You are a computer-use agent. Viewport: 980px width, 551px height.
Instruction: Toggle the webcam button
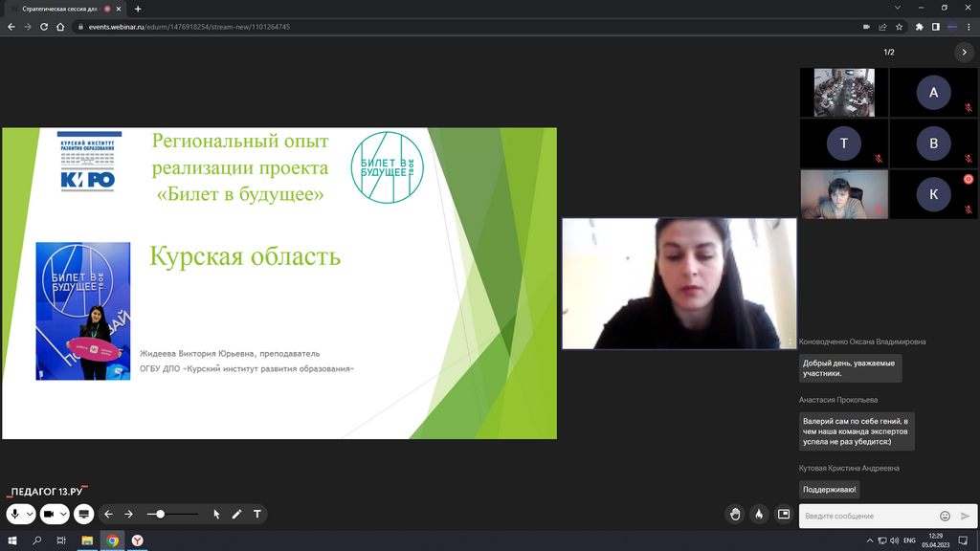49,514
